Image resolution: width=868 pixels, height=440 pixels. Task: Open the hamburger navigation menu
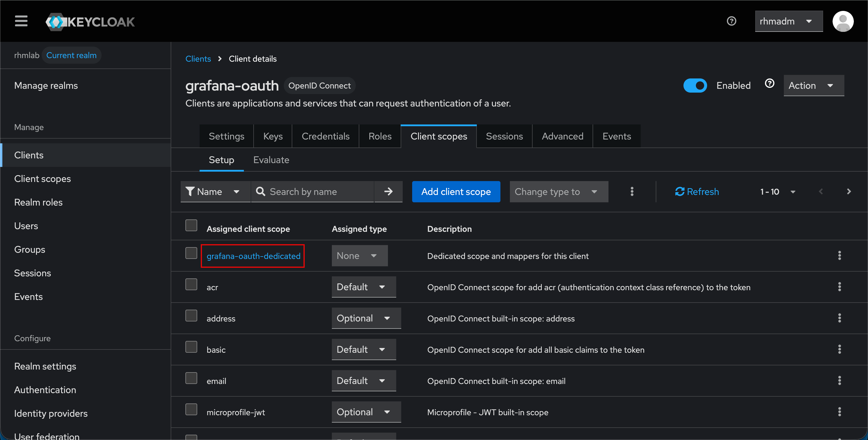21,21
